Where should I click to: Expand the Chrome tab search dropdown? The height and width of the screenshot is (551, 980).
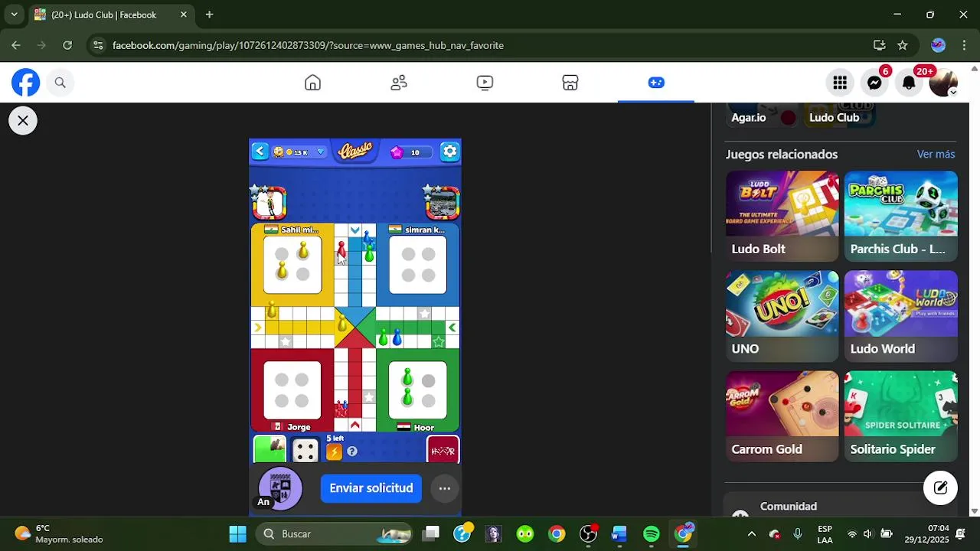click(14, 15)
